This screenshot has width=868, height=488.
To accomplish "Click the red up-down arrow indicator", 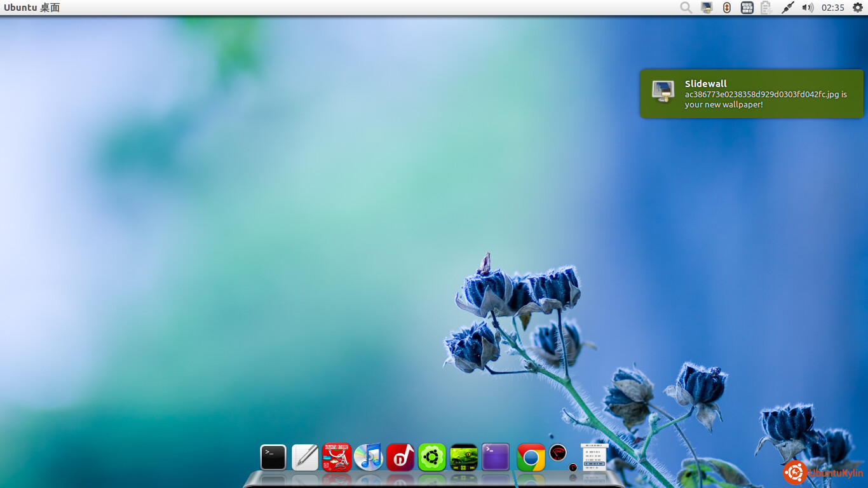I will pyautogui.click(x=727, y=8).
